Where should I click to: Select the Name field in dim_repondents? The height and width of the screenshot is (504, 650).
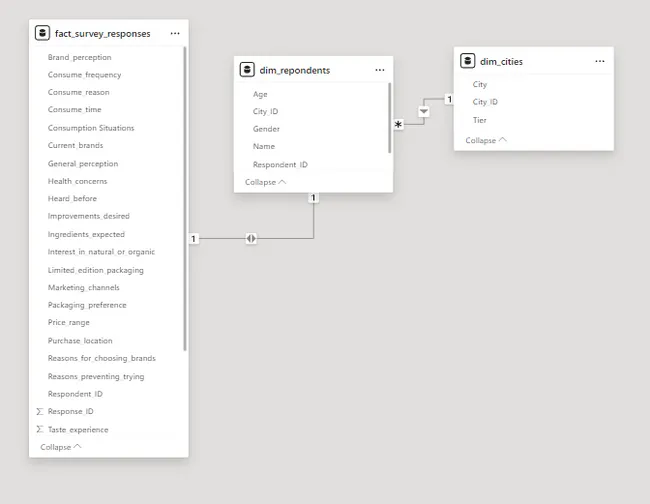(x=264, y=146)
